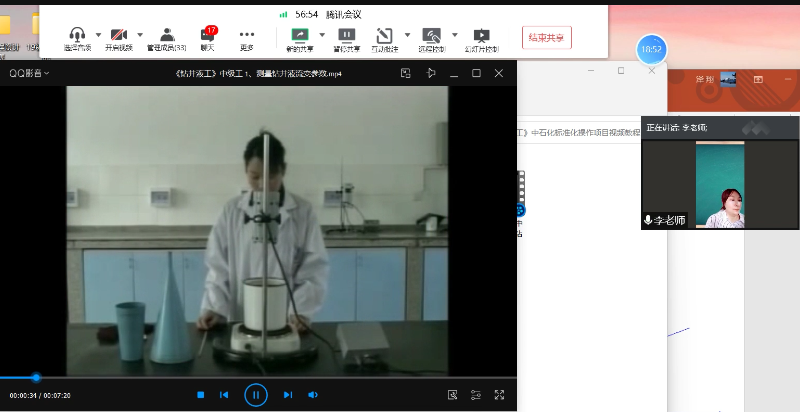
Task: Open the meeting chat
Action: coord(207,36)
